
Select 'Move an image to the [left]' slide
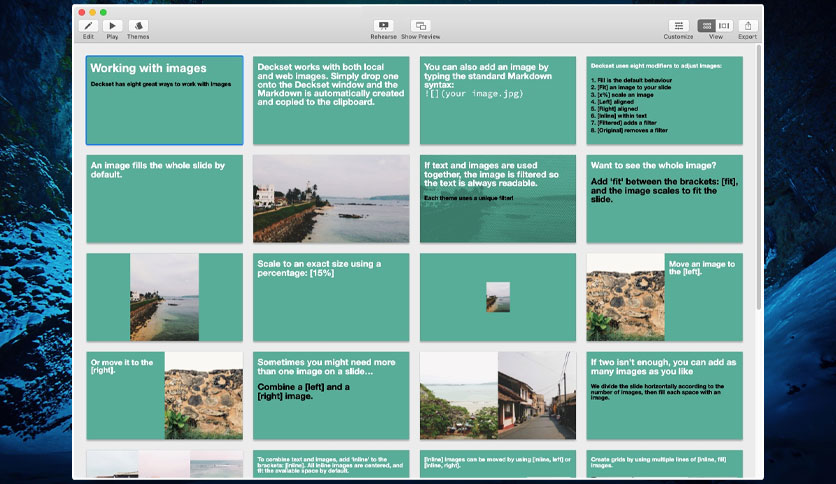coord(664,297)
